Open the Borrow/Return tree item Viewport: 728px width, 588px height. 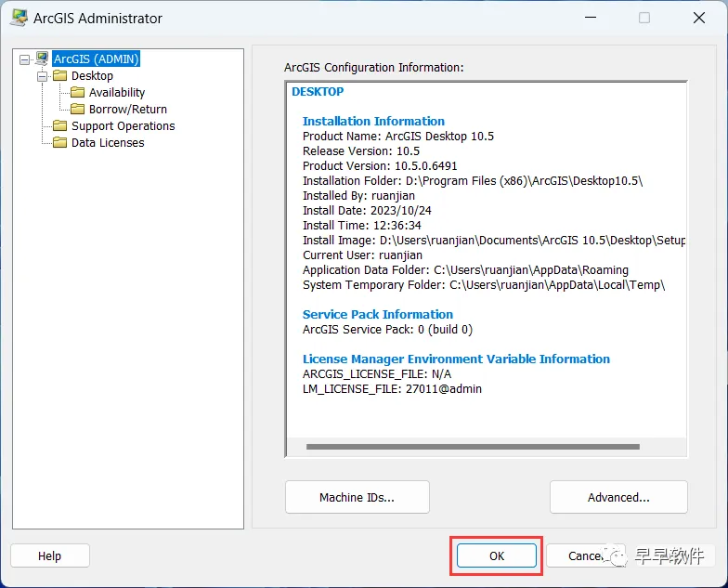[128, 110]
